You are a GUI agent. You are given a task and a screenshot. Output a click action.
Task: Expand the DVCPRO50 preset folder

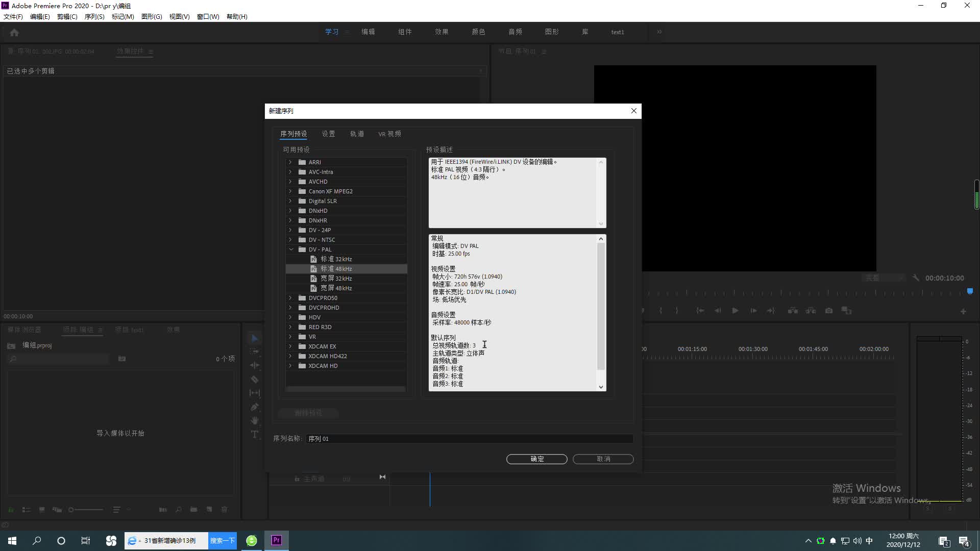(290, 298)
